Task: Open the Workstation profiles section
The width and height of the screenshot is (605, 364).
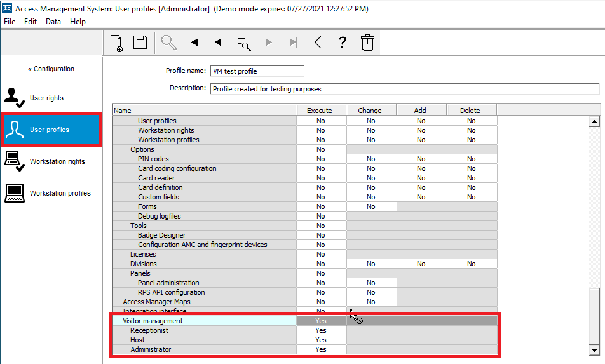Action: [x=60, y=193]
